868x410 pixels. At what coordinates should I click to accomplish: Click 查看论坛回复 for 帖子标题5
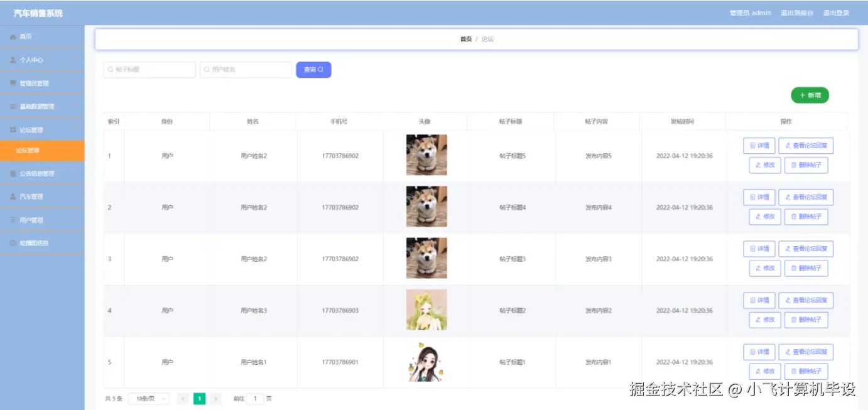[x=806, y=146]
